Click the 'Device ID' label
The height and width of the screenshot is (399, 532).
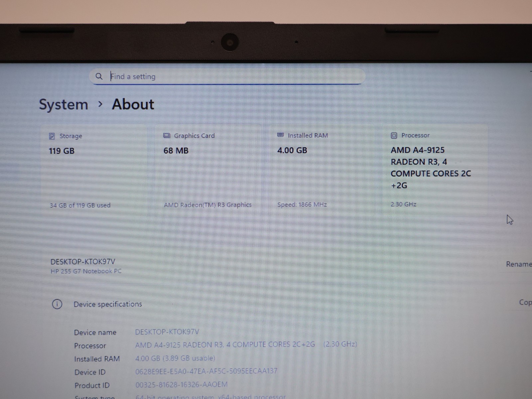click(90, 372)
